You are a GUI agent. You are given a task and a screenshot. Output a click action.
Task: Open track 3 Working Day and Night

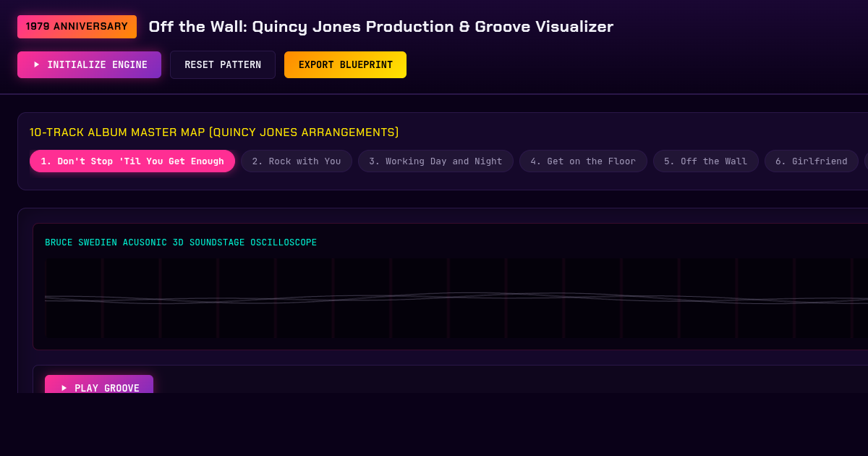(x=435, y=161)
